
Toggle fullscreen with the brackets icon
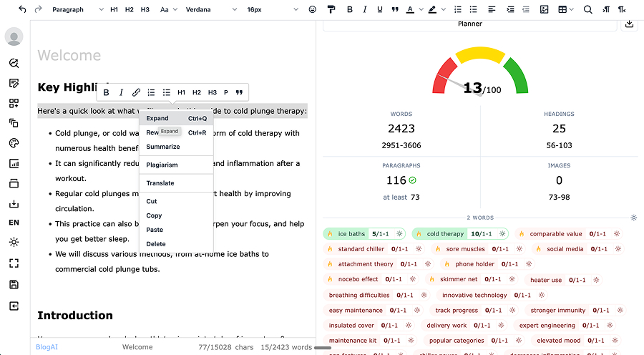[x=14, y=263]
